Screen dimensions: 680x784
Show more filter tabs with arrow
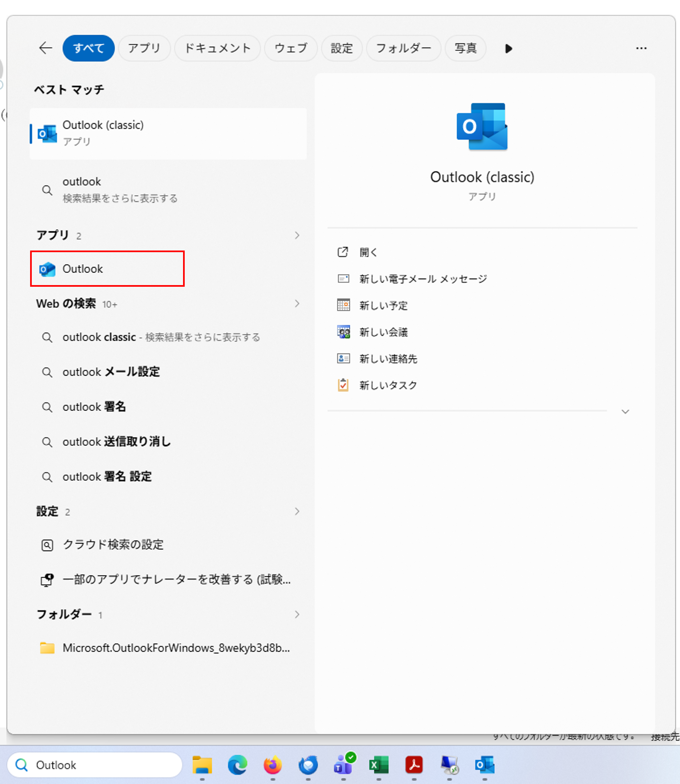[x=508, y=48]
